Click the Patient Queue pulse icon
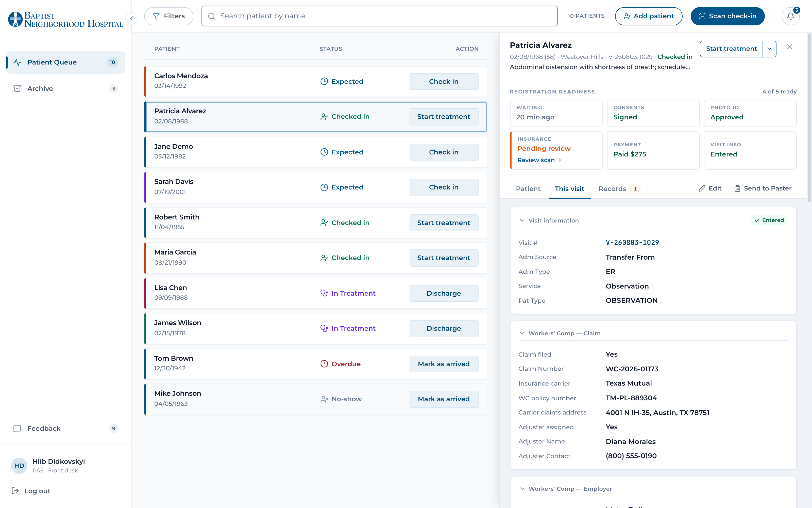 coord(18,62)
